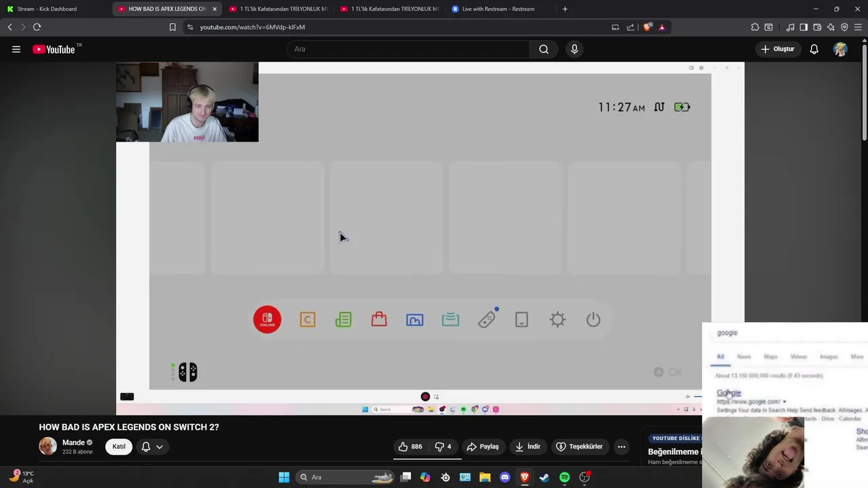Open the Brave playlist music note icon

click(x=790, y=27)
